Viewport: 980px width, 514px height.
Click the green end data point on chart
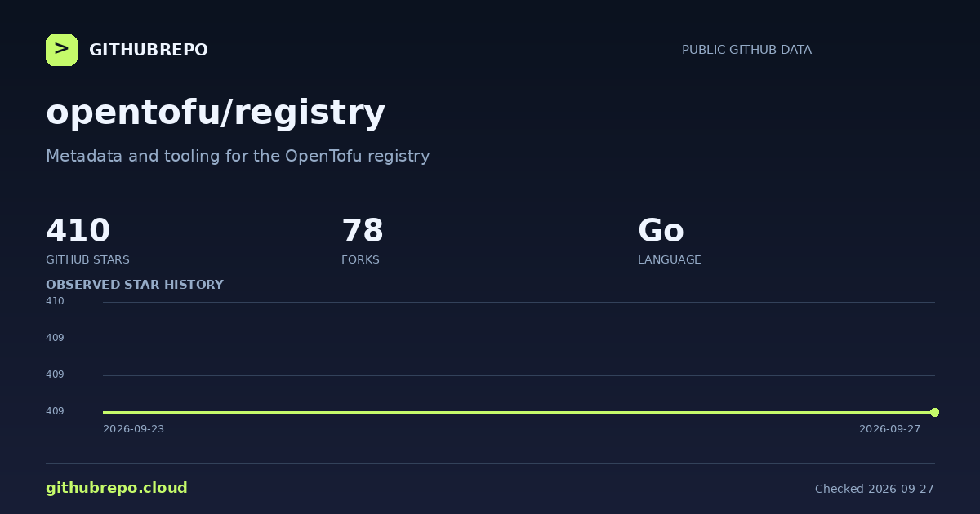click(x=934, y=412)
